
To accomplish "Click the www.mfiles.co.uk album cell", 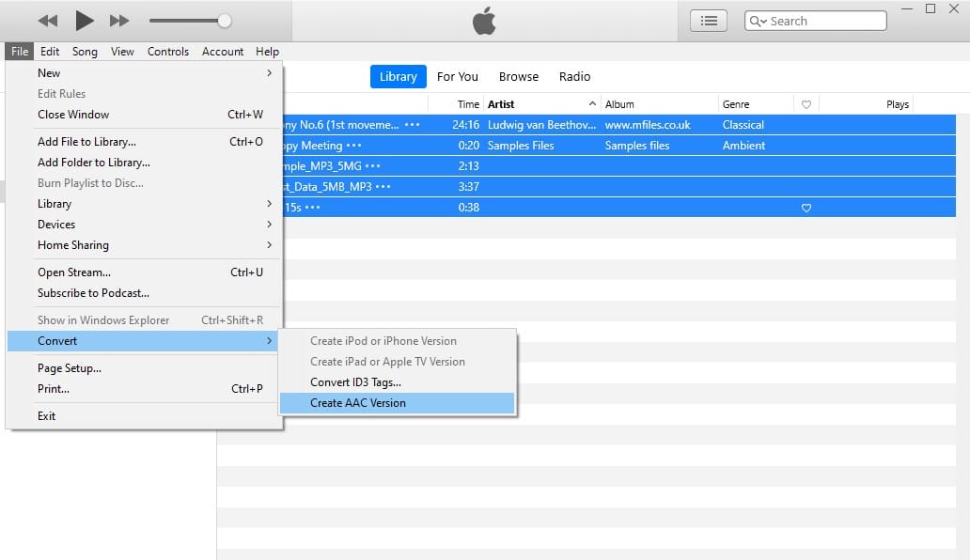I will [647, 125].
